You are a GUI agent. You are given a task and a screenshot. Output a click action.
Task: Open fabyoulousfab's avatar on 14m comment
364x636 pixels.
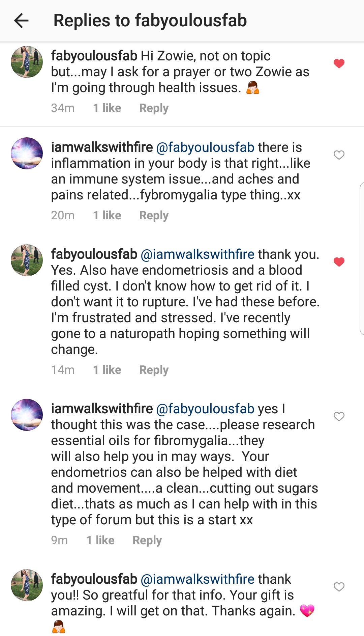point(27,260)
